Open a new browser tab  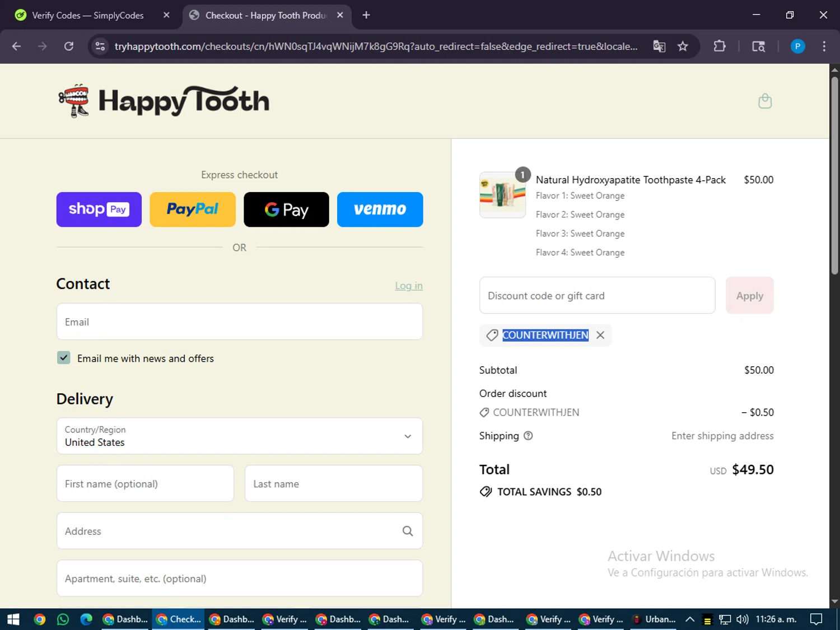tap(366, 15)
